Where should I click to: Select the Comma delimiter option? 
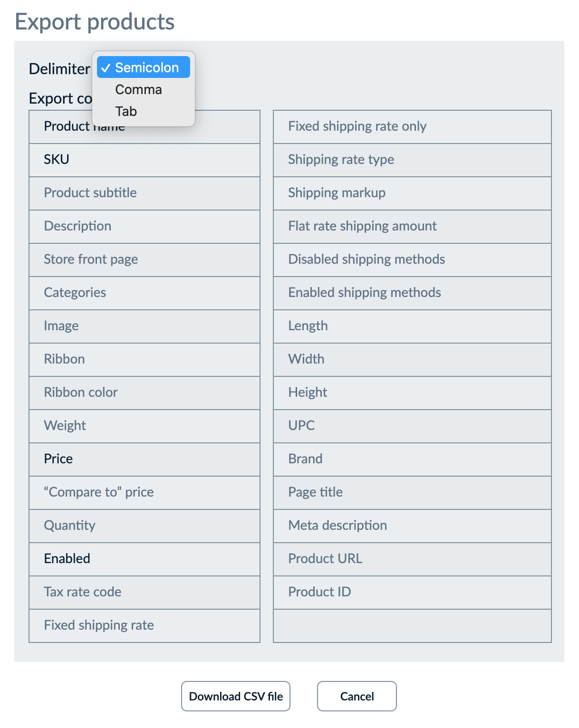click(138, 89)
